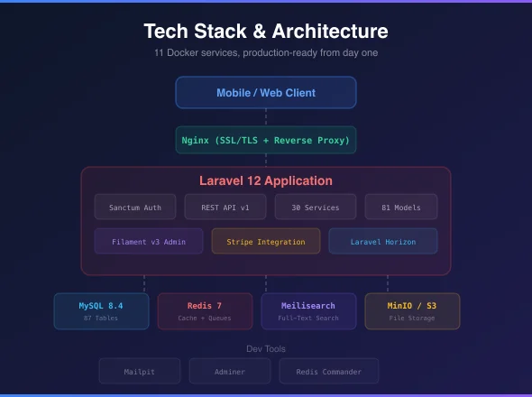Select the Nginx (SSL/TLS + Reverse Proxy) box
The image size is (532, 397).
[x=266, y=140]
